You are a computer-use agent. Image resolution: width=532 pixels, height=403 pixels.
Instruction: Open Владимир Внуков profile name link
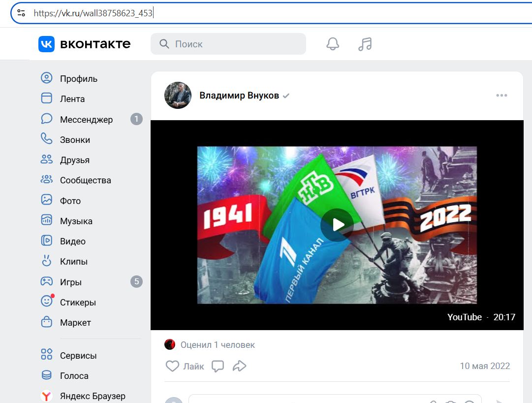coord(239,96)
